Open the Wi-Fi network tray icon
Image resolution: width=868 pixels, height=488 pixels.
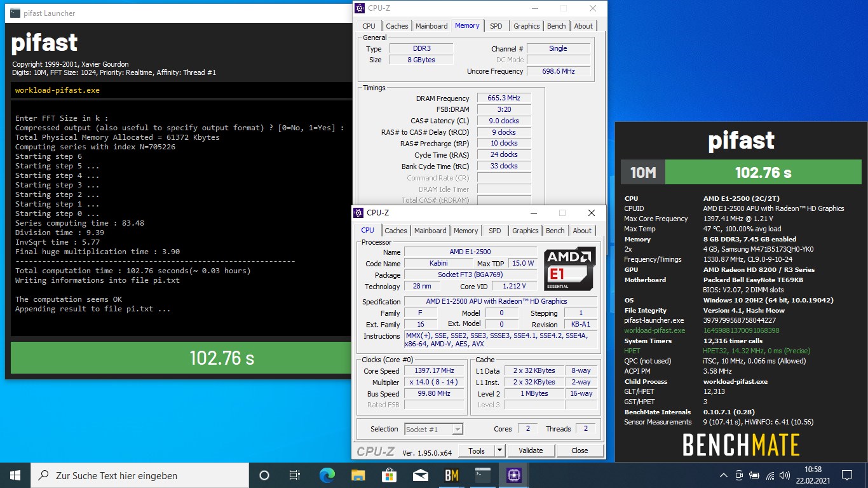pos(770,475)
